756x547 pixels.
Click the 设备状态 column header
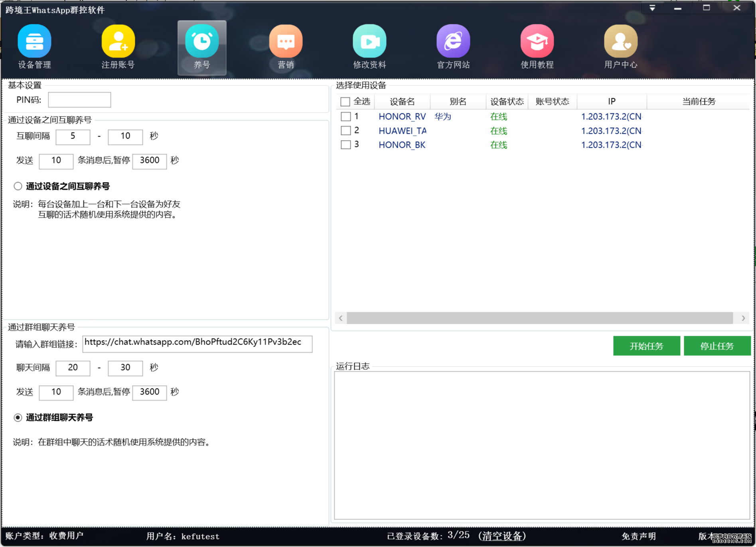tap(507, 101)
